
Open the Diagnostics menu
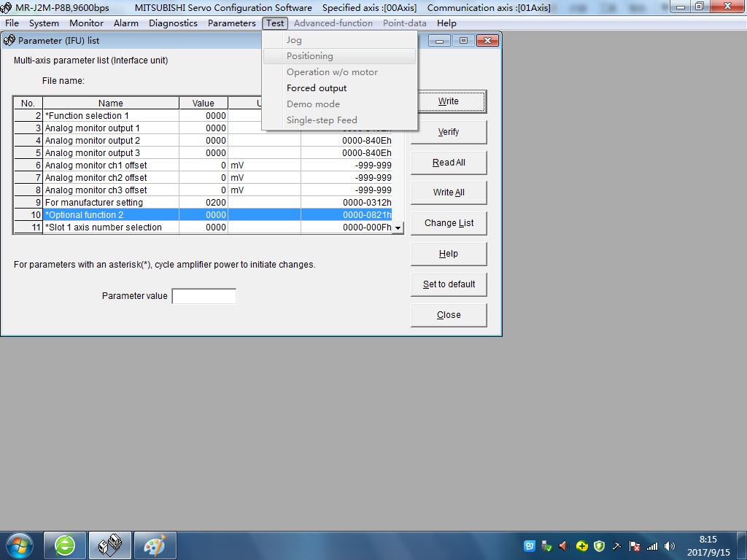click(173, 23)
